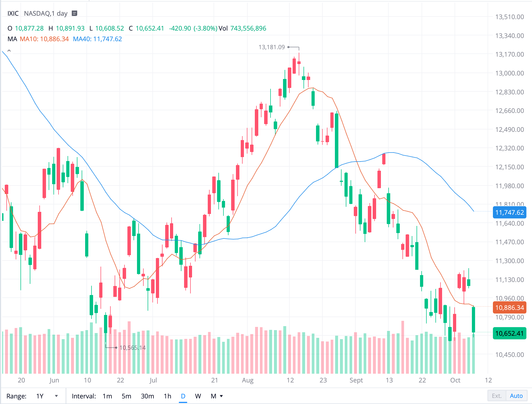Image resolution: width=532 pixels, height=404 pixels.
Task: Click the 10,565.14 low marker label
Action: [132, 348]
